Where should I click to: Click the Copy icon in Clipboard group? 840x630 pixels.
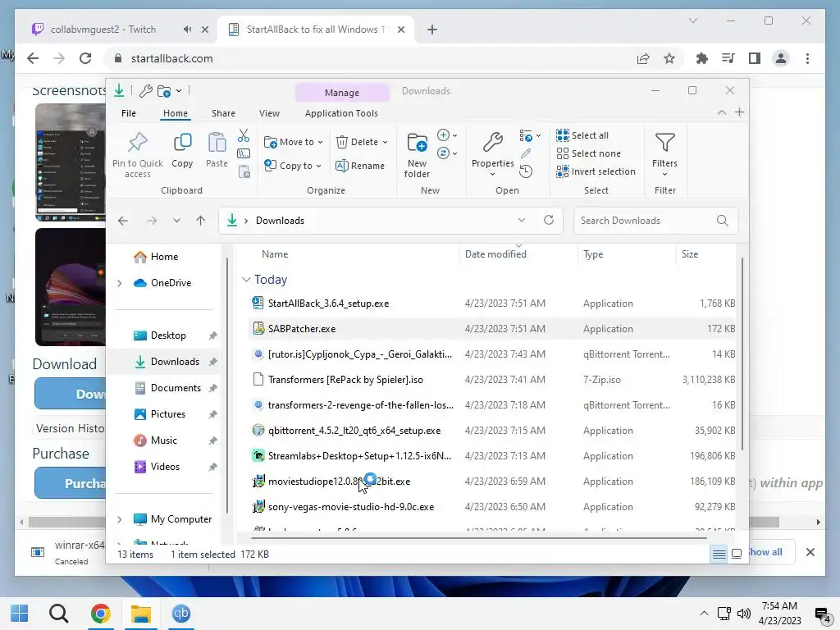point(182,143)
